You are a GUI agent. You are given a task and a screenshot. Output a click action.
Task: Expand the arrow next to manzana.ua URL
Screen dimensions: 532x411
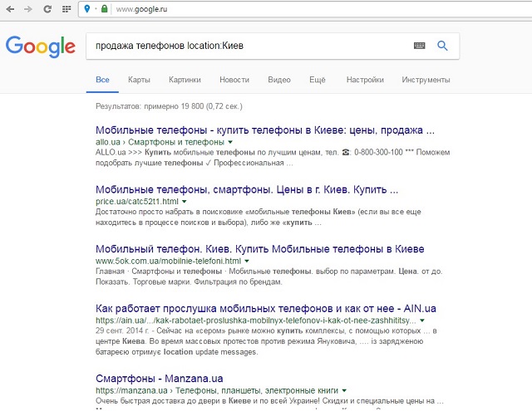point(344,391)
